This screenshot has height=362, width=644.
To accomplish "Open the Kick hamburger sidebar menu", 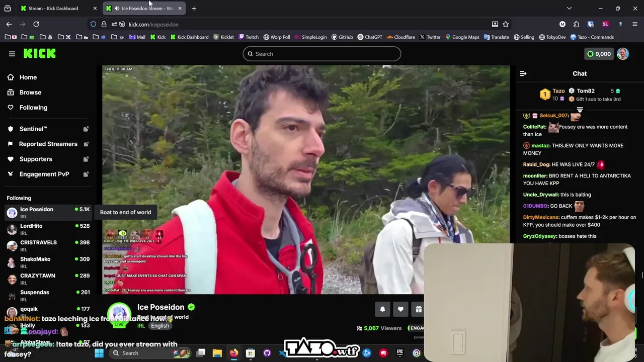I will pos(12,54).
